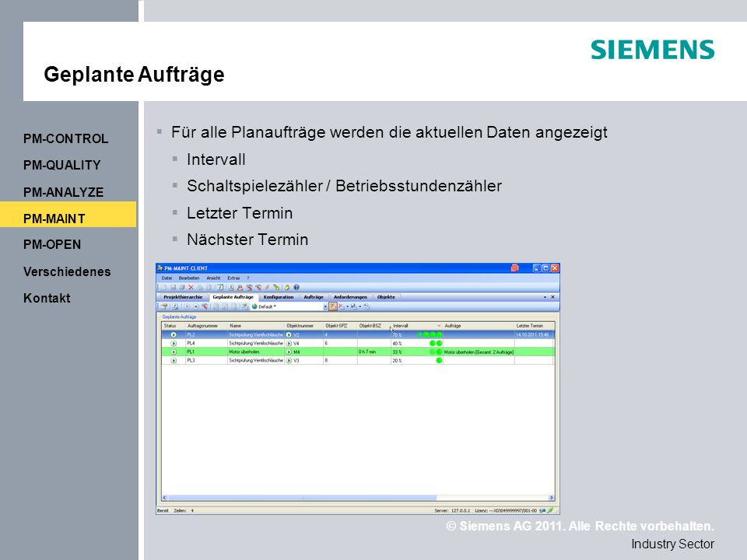Switch to the Aufträge tab
Viewport: 747px width, 560px height.
(314, 297)
